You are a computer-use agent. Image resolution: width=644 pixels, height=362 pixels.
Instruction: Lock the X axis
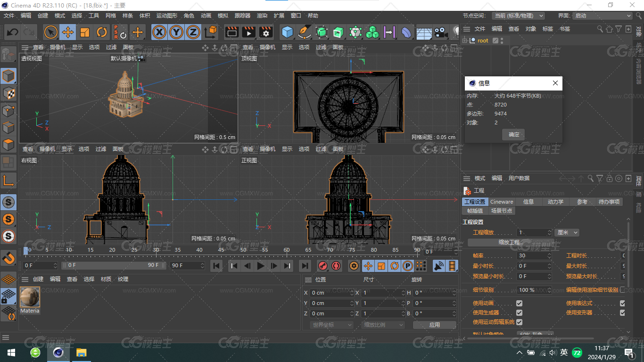pyautogui.click(x=160, y=32)
